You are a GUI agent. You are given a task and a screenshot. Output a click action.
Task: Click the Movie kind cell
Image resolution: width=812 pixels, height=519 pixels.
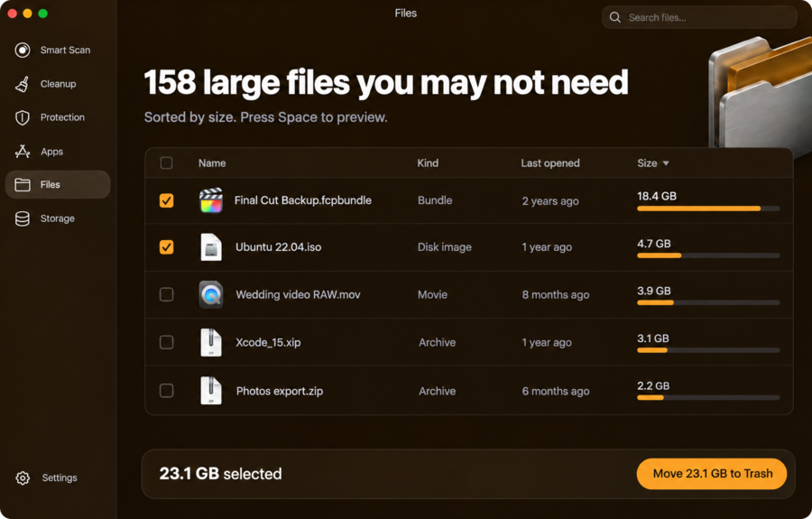[432, 295]
